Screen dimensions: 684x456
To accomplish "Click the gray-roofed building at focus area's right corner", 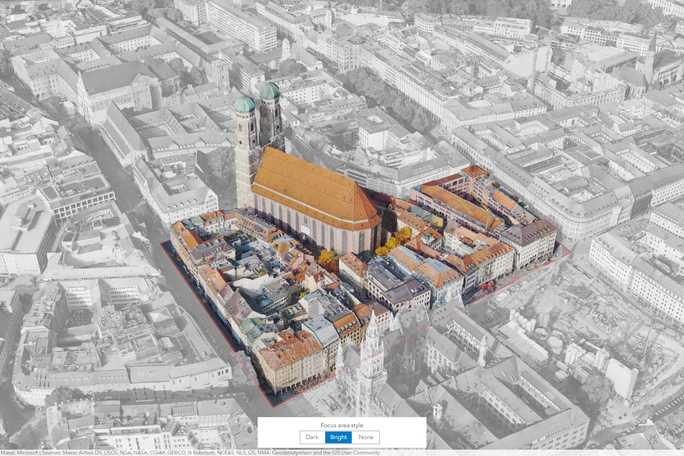I will [528, 237].
